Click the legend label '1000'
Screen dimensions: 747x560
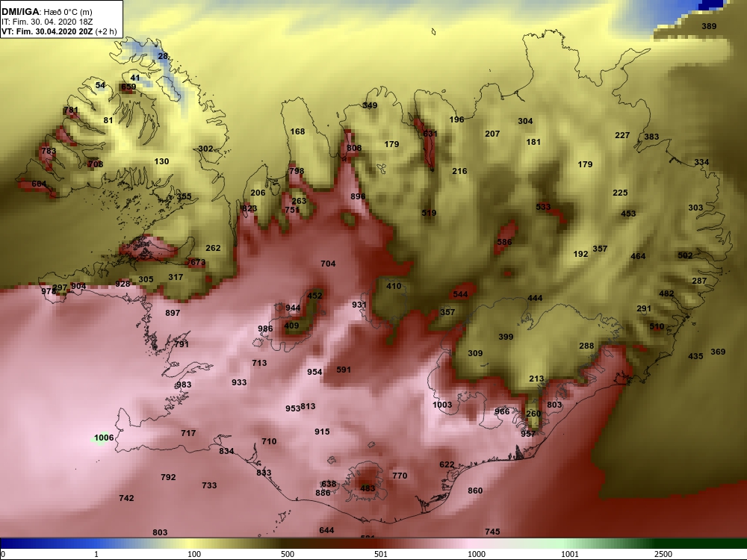click(x=477, y=554)
